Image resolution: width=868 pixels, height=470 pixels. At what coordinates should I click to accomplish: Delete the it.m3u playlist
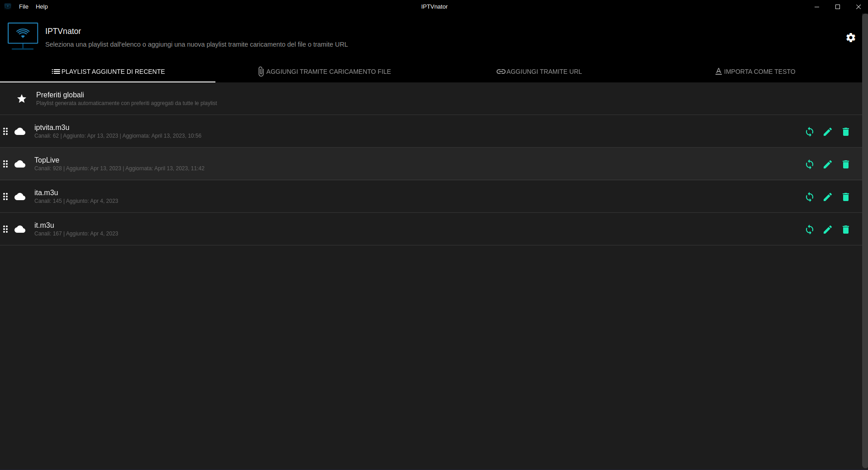(846, 230)
